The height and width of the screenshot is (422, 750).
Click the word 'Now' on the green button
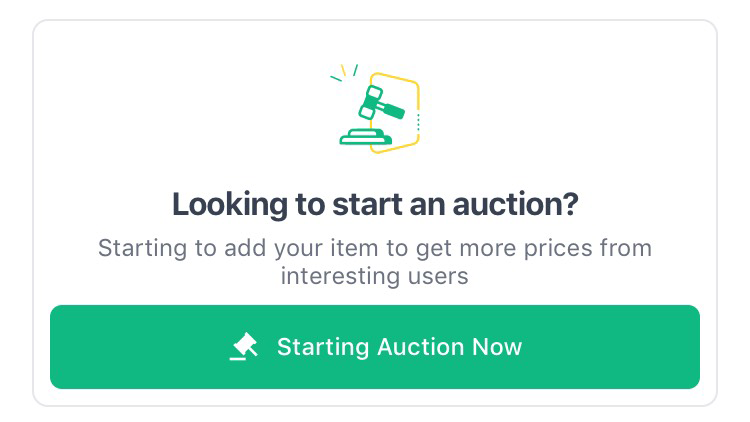[497, 346]
